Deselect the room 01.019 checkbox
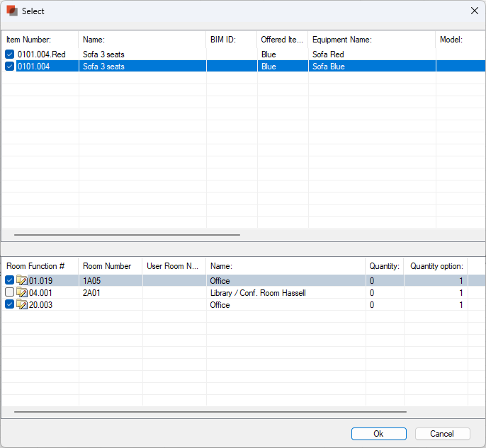486x448 pixels. (9, 281)
